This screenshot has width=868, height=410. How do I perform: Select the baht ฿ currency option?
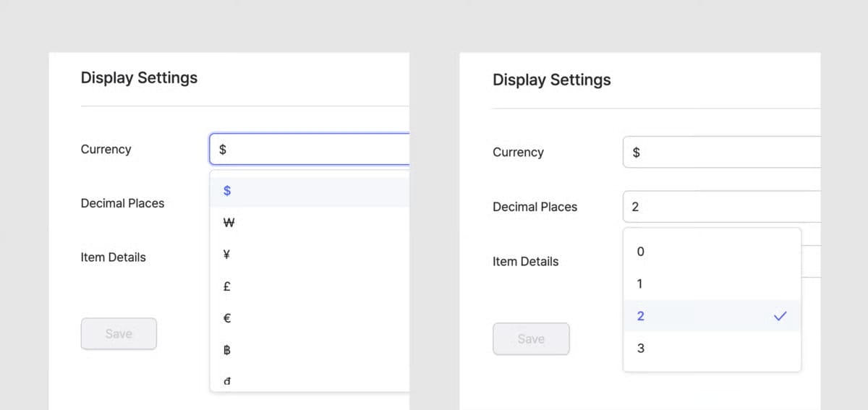(310, 350)
